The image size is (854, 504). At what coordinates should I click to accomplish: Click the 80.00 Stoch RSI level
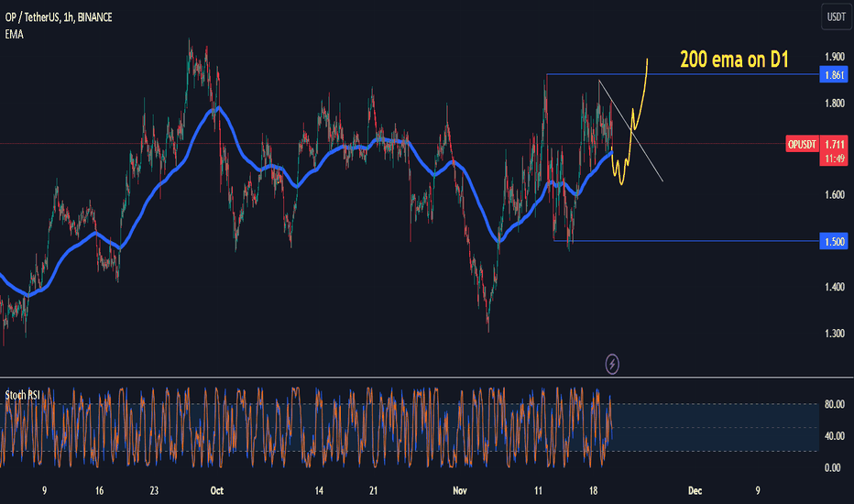click(835, 404)
